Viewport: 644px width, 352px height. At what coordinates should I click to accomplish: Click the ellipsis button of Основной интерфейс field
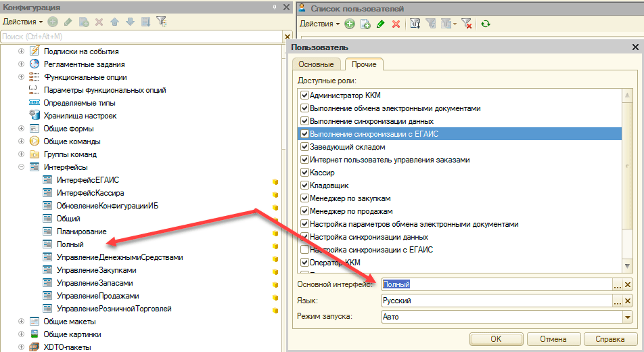click(618, 284)
